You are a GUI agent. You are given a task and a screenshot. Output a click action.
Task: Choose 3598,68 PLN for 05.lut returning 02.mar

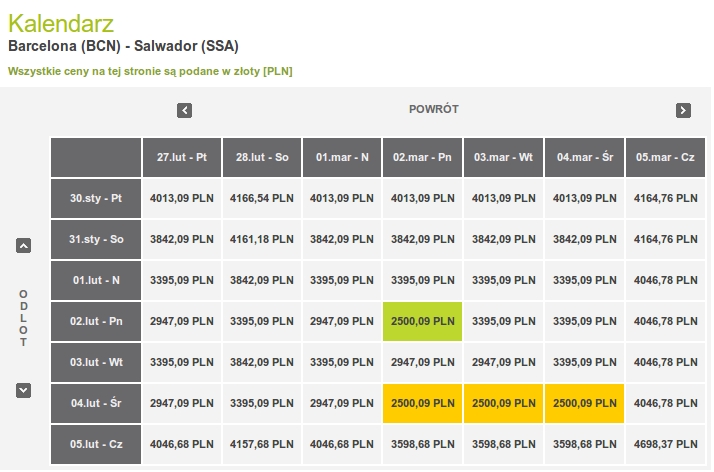click(423, 444)
